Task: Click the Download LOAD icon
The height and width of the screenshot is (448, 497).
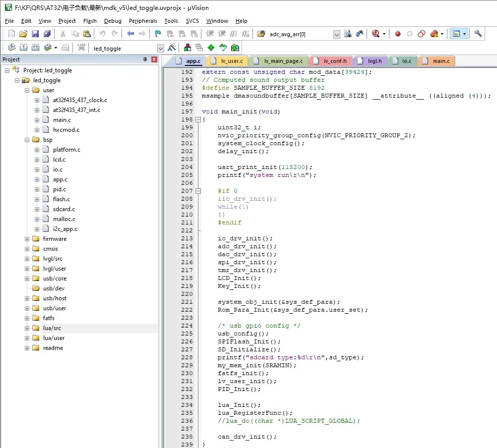Action: point(81,48)
